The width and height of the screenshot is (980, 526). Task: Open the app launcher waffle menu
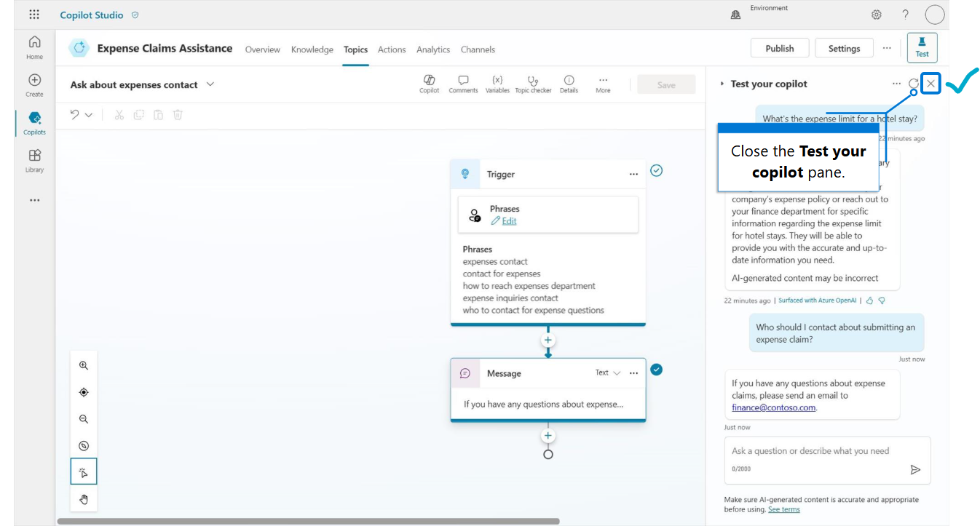click(34, 15)
